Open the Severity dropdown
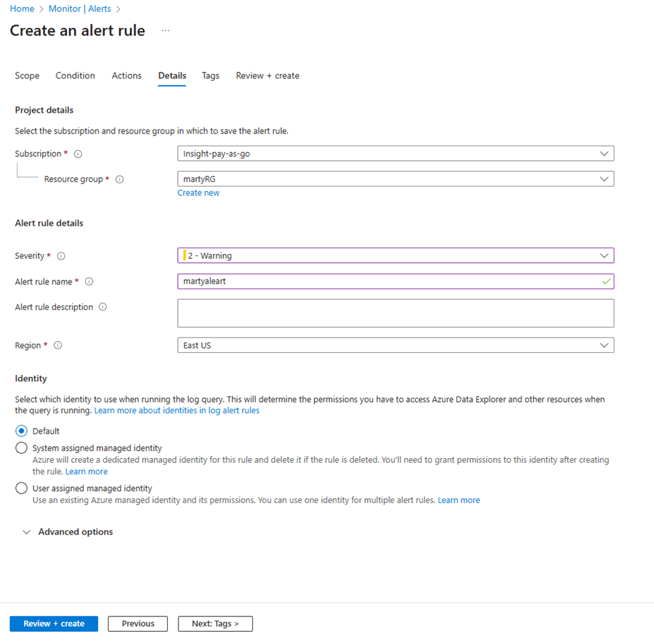654x644 pixels. point(396,256)
